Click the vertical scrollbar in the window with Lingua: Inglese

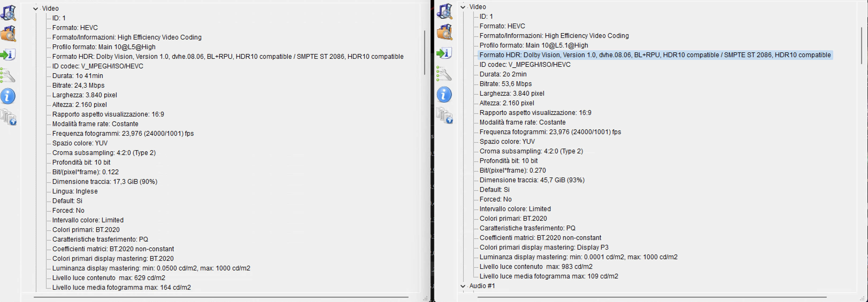click(x=425, y=52)
